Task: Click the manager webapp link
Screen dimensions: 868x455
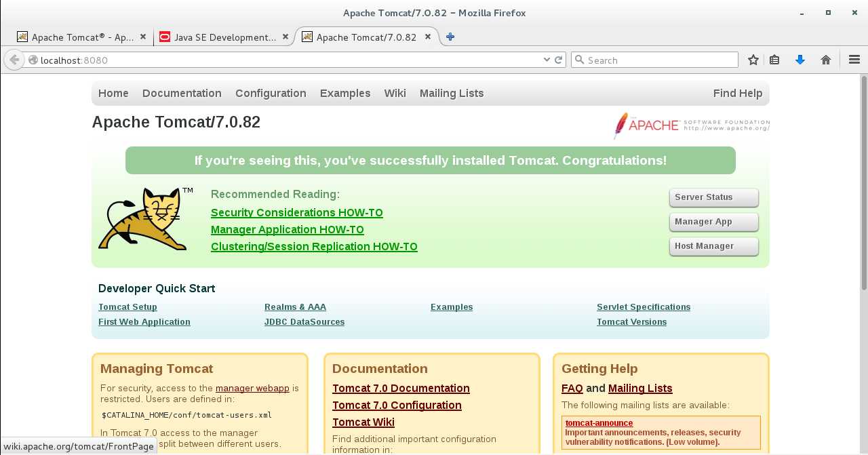Action: tap(252, 389)
